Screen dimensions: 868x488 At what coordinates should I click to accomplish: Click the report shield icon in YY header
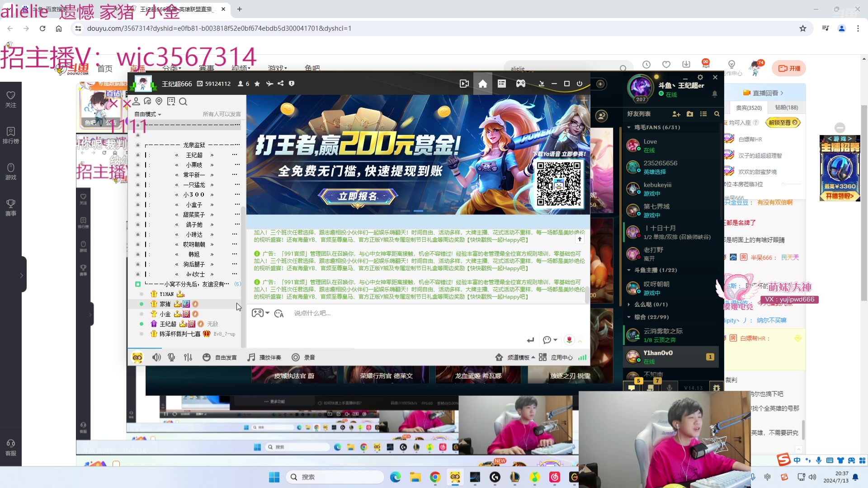[292, 84]
